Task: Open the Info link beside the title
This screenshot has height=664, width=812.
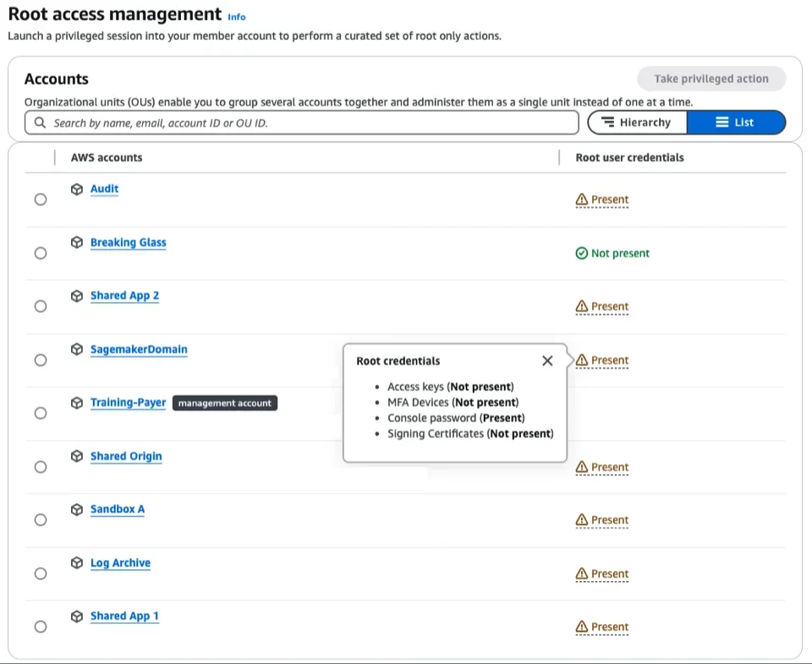Action: coord(237,17)
